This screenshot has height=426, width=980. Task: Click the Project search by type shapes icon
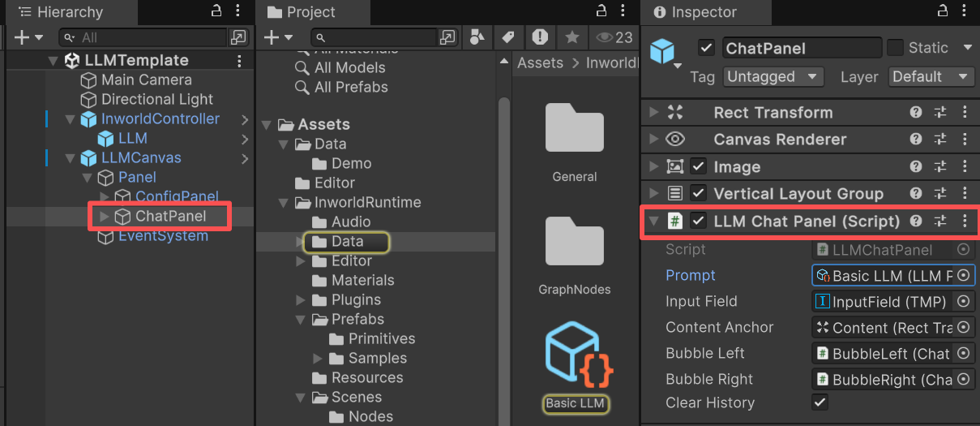point(477,37)
